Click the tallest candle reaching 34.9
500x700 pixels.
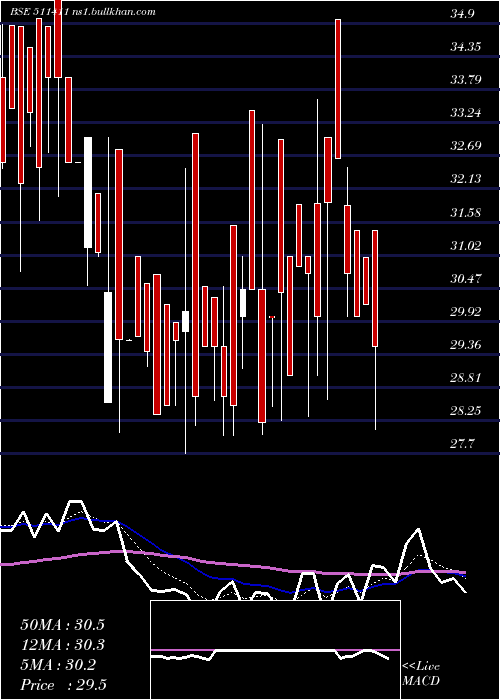pos(338,89)
